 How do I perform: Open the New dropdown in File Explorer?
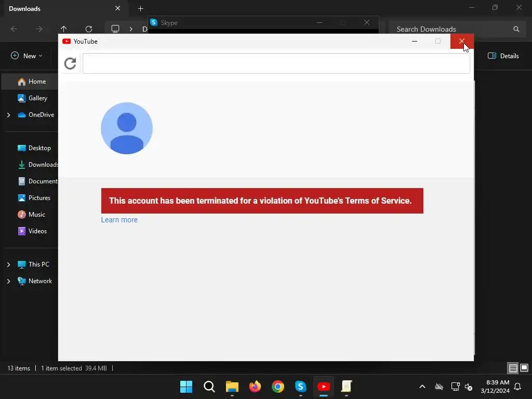point(26,56)
